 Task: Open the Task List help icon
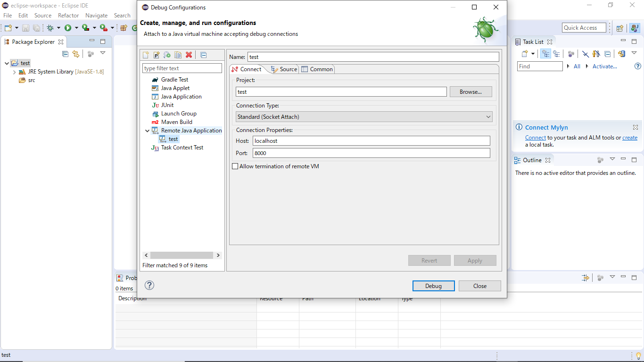[638, 66]
